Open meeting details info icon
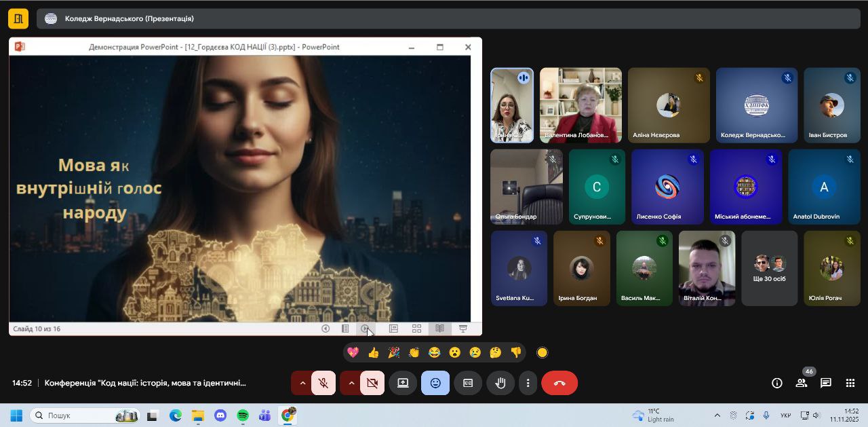This screenshot has height=427, width=868. (x=777, y=383)
